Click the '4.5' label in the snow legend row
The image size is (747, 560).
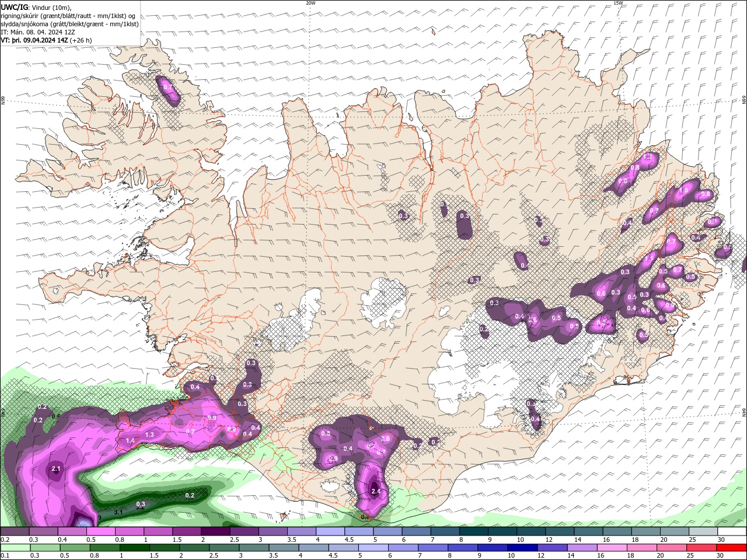(x=349, y=540)
